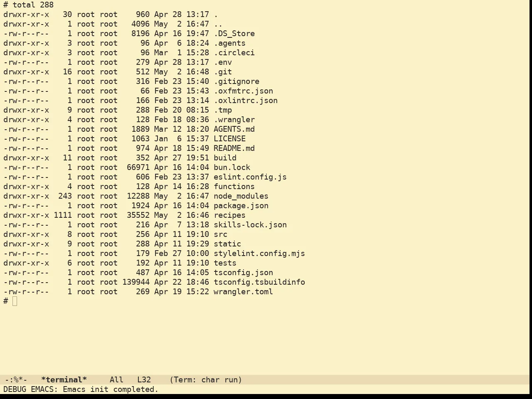The width and height of the screenshot is (532, 399).
Task: Click the size 35552 of recipes
Action: 138,215
